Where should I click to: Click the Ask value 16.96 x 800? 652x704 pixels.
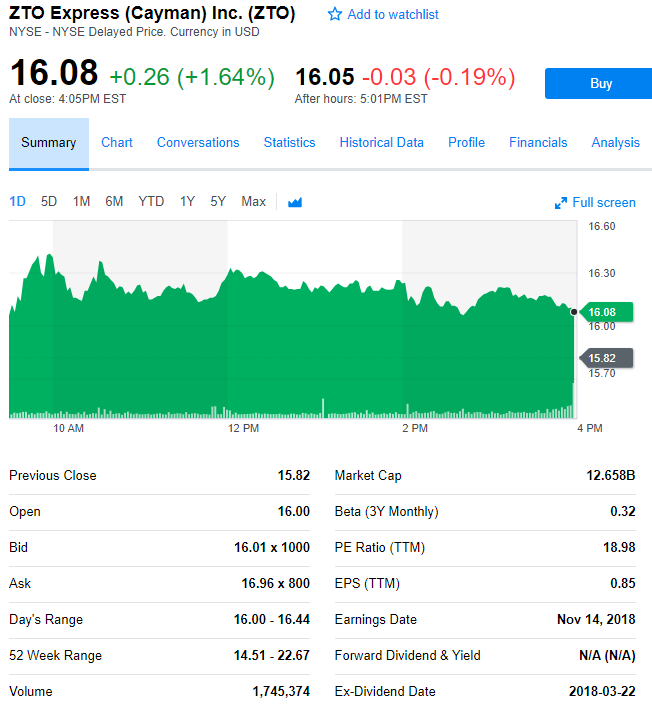pyautogui.click(x=276, y=583)
